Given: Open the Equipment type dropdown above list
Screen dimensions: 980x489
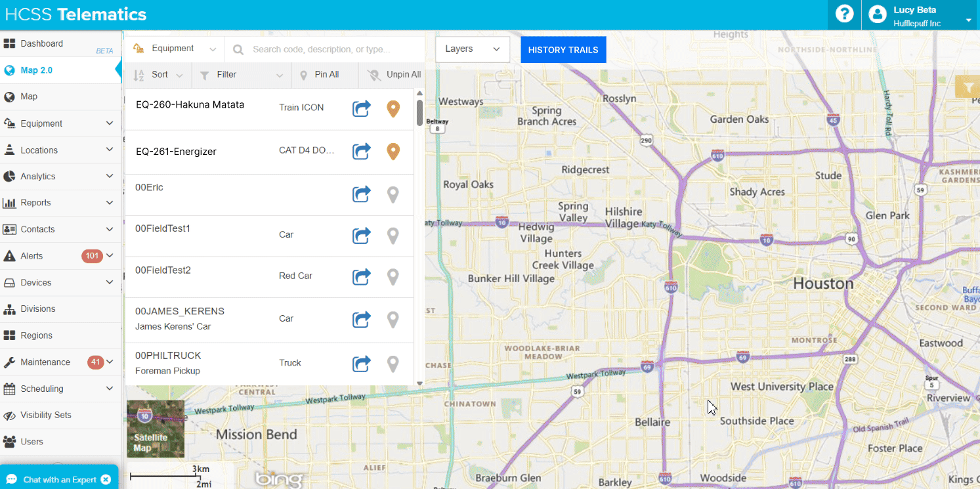Looking at the screenshot, I should (175, 49).
